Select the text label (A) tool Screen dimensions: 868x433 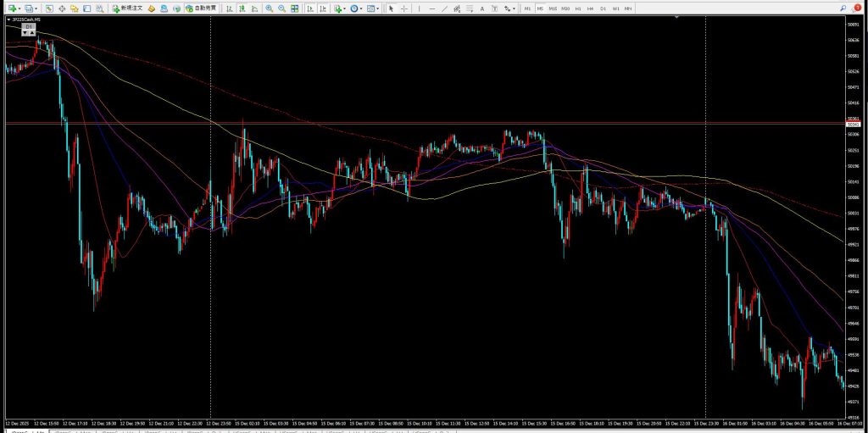[x=482, y=8]
